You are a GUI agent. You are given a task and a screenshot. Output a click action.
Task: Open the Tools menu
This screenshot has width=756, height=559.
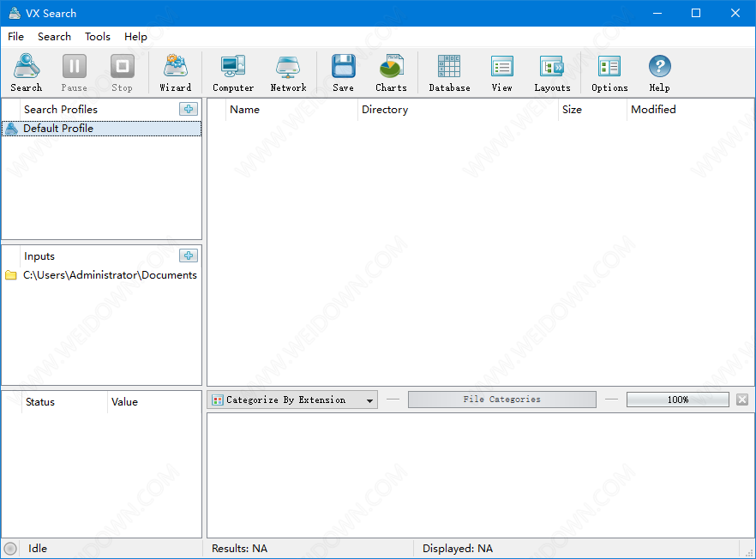[98, 37]
